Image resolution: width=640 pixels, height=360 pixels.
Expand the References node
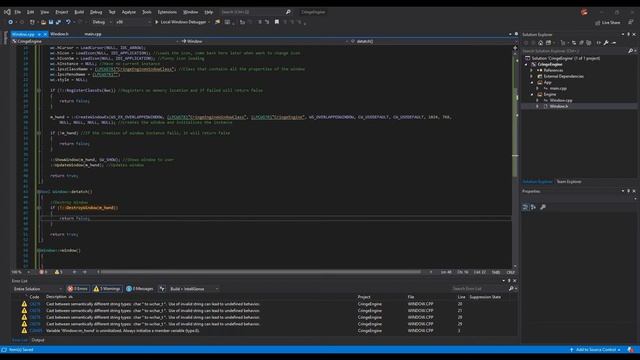pyautogui.click(x=531, y=70)
